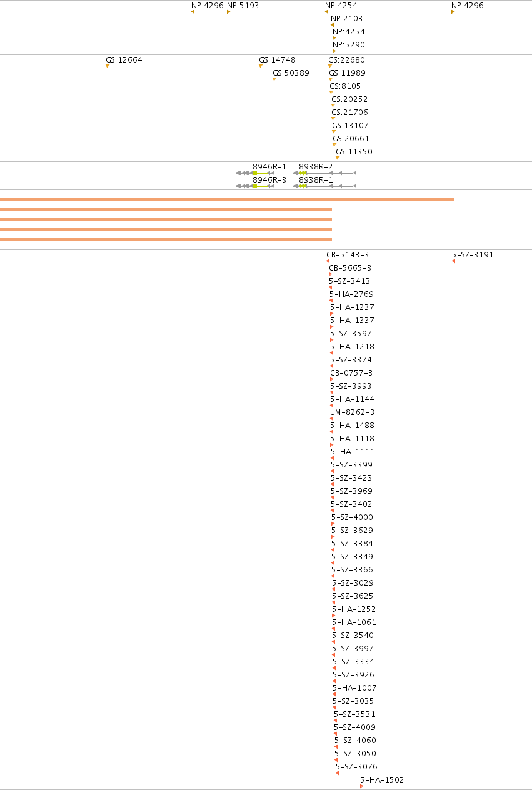Select the 5-SZ-3029 label
Viewport: 532px width, 790px height.
pyautogui.click(x=353, y=583)
